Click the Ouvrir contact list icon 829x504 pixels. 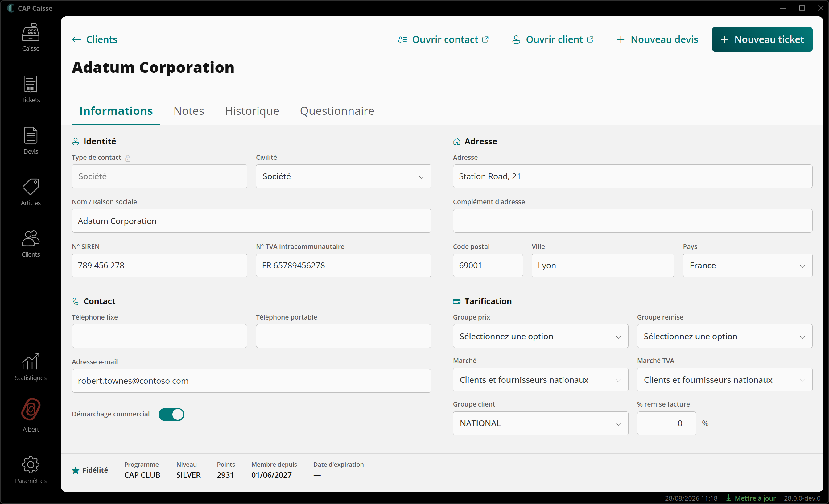coord(402,40)
